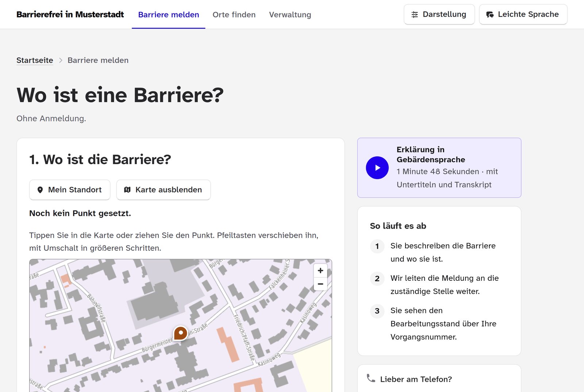The height and width of the screenshot is (392, 584).
Task: Click the So läuft es ab heading
Action: click(x=398, y=226)
